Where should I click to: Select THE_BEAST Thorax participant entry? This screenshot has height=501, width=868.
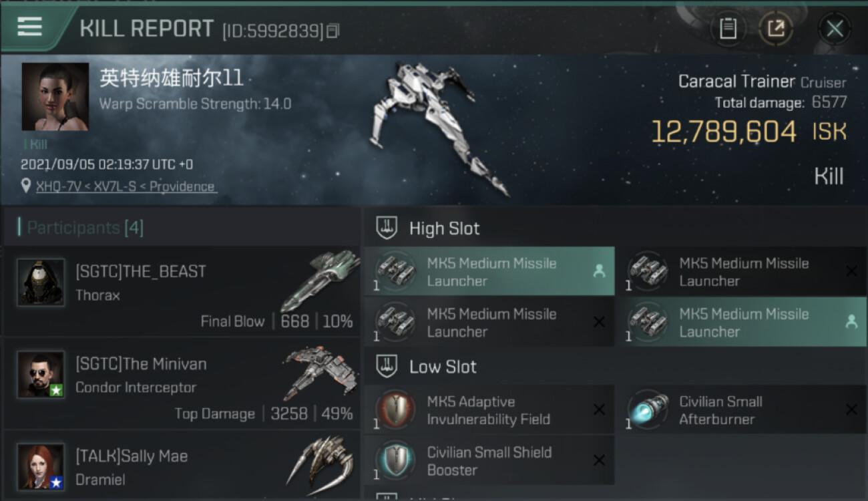[182, 291]
